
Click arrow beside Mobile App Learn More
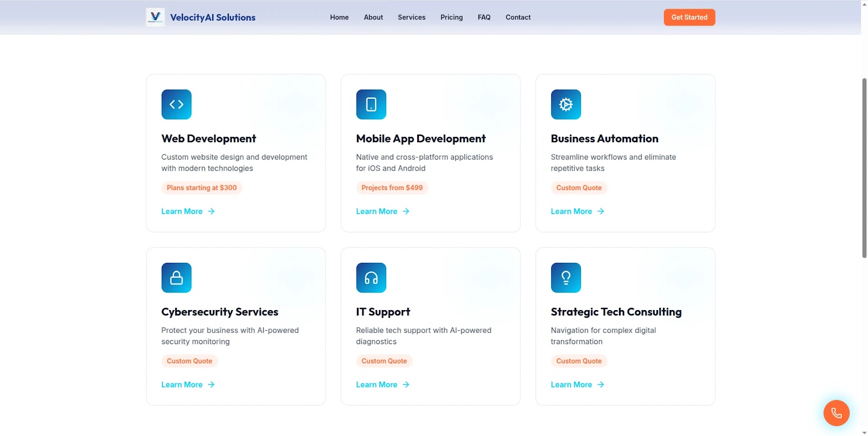click(x=406, y=211)
